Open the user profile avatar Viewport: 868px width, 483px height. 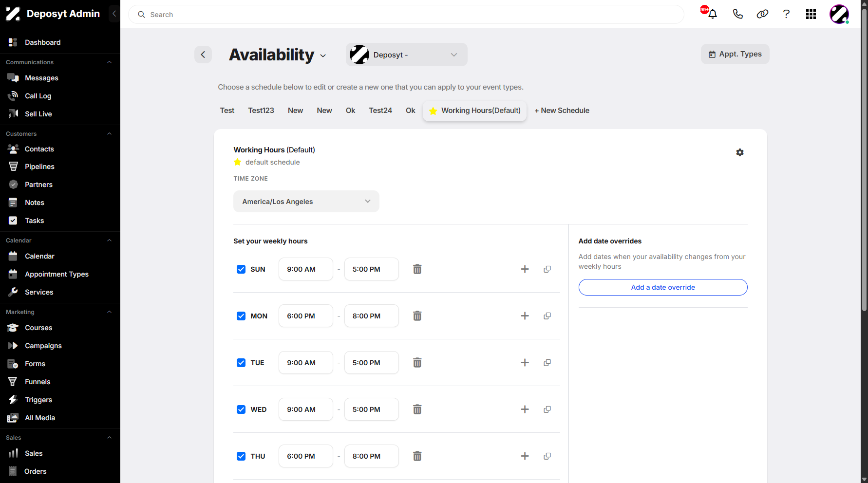coord(839,14)
